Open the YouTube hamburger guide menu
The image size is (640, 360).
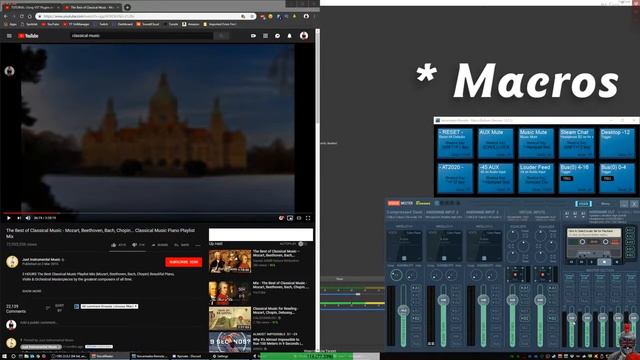pyautogui.click(x=9, y=36)
